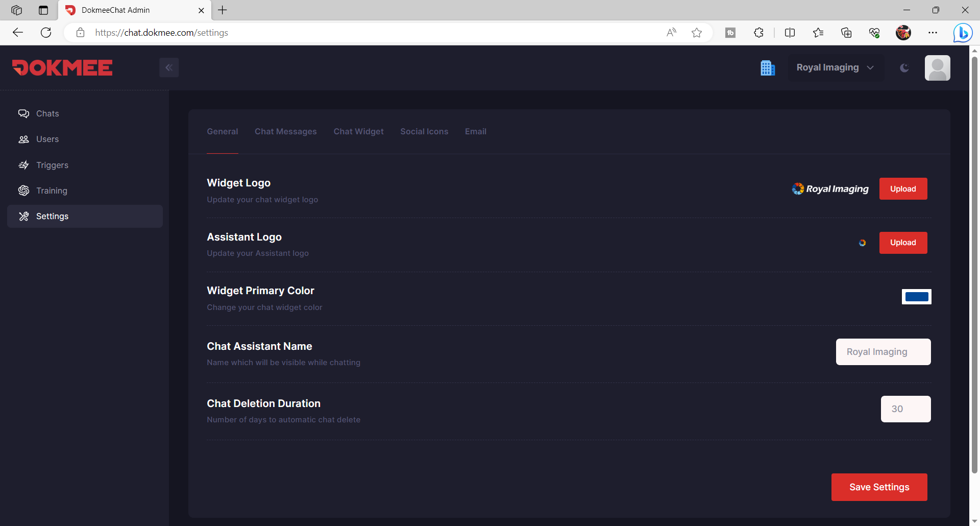Collapse the sidebar with the double chevron
Viewport: 980px width, 526px height.
pos(169,67)
